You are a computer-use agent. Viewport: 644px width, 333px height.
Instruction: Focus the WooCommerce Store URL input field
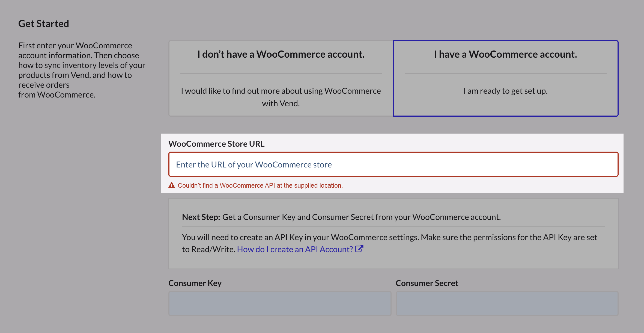(x=393, y=164)
